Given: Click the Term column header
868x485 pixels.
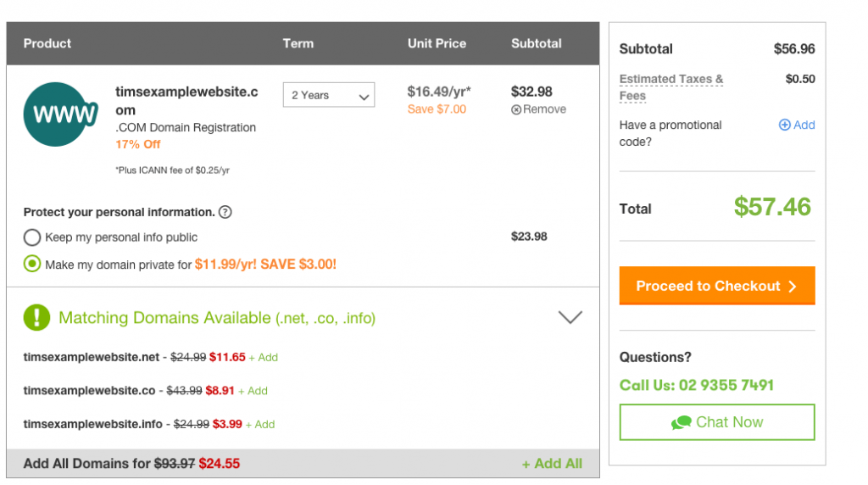Looking at the screenshot, I should 298,43.
